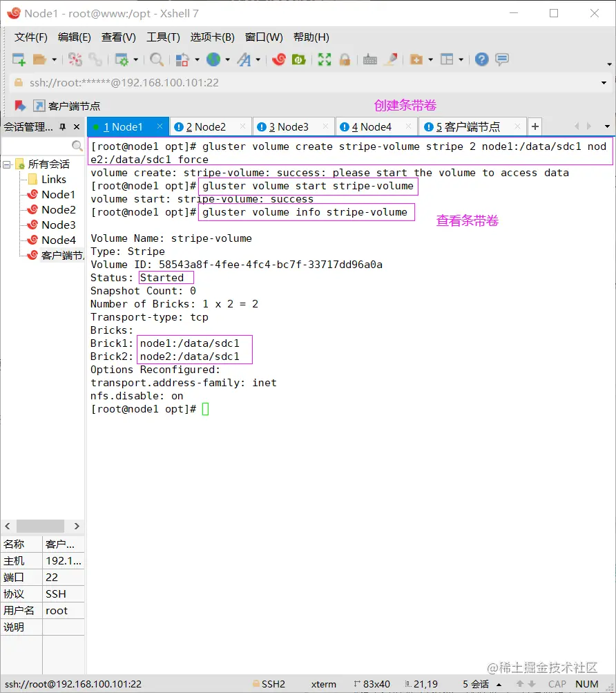Click the 客户端节点 shortcut button
The image size is (616, 693).
tap(67, 106)
